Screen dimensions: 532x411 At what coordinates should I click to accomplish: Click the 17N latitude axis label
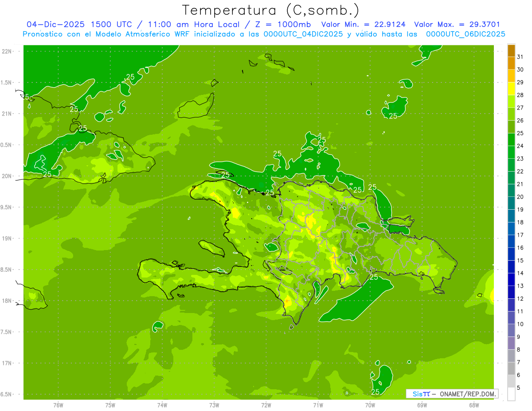[x=7, y=363]
